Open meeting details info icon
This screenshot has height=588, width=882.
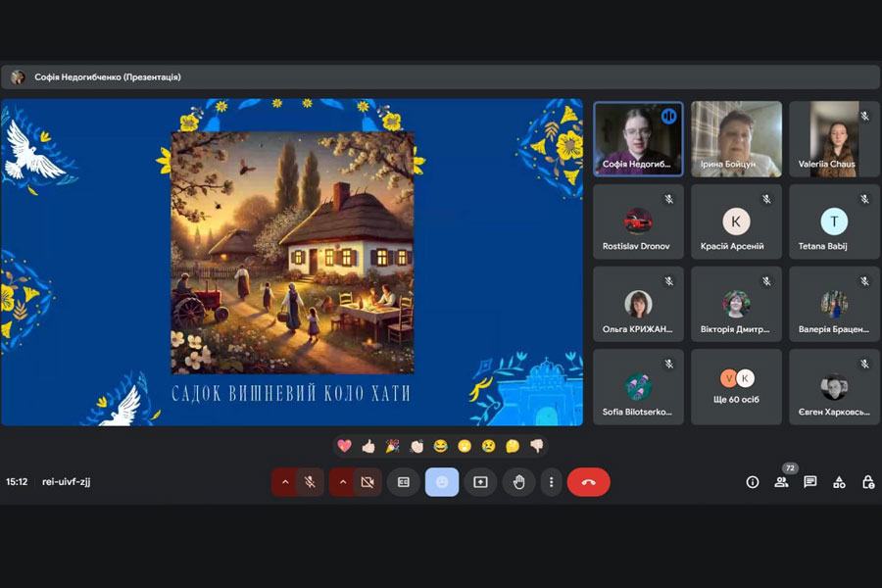[x=753, y=482]
